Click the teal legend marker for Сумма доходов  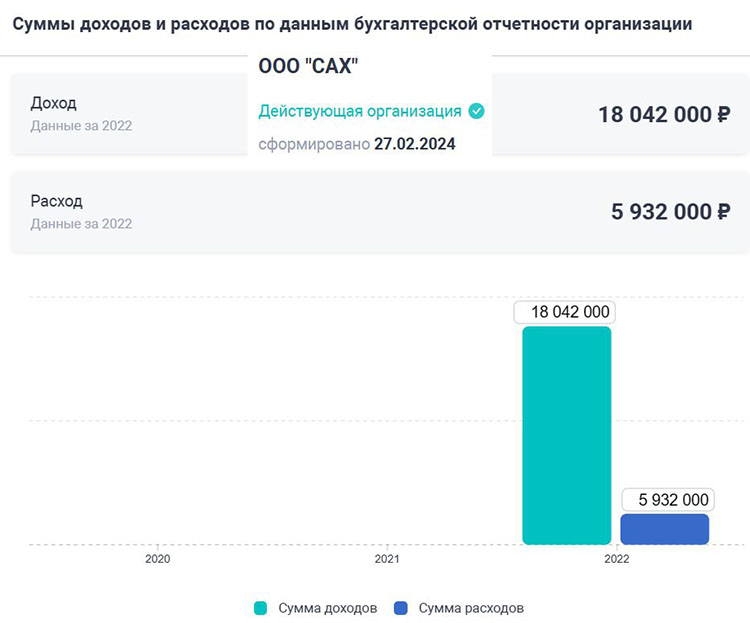(x=261, y=608)
